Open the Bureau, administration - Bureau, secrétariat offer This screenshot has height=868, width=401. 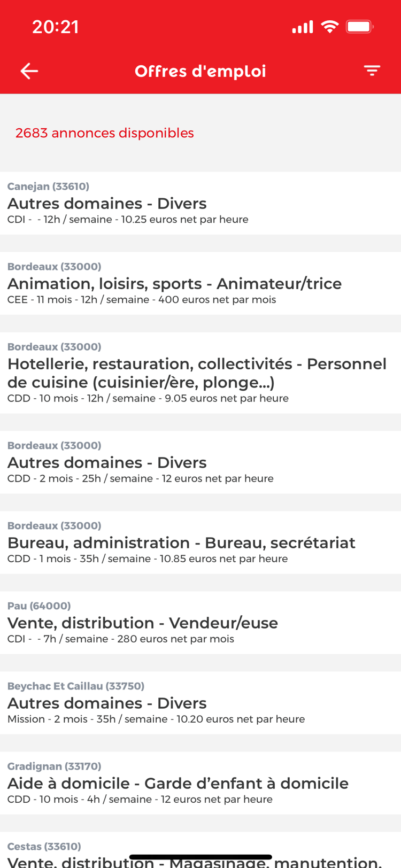[x=200, y=542]
